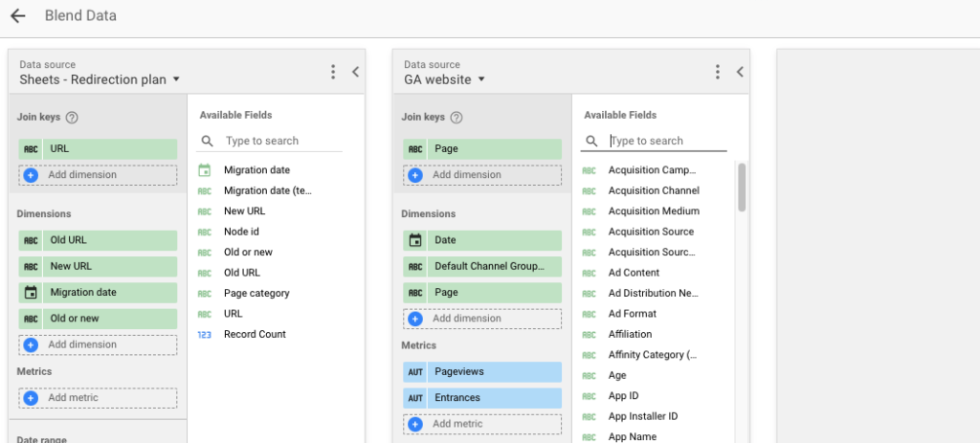980x443 pixels.
Task: Open the Sheets - Redirection plan data source dropdown
Action: point(100,79)
